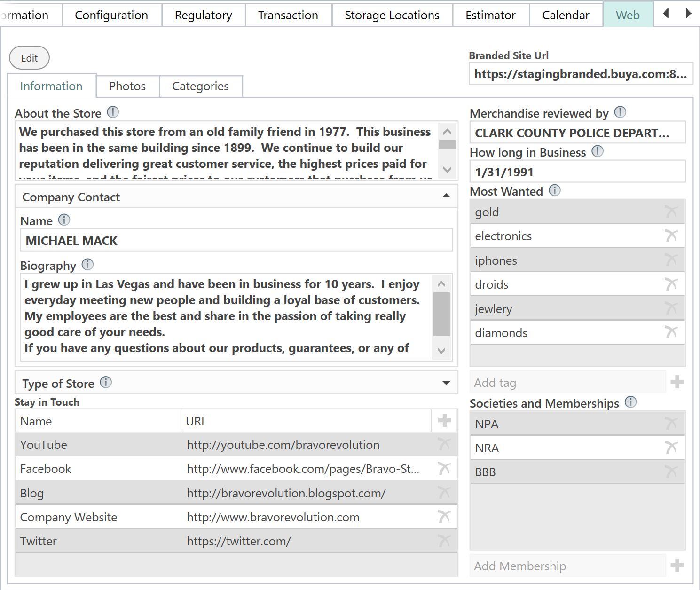Viewport: 700px width, 590px height.
Task: Remove the NRA membership
Action: (671, 448)
